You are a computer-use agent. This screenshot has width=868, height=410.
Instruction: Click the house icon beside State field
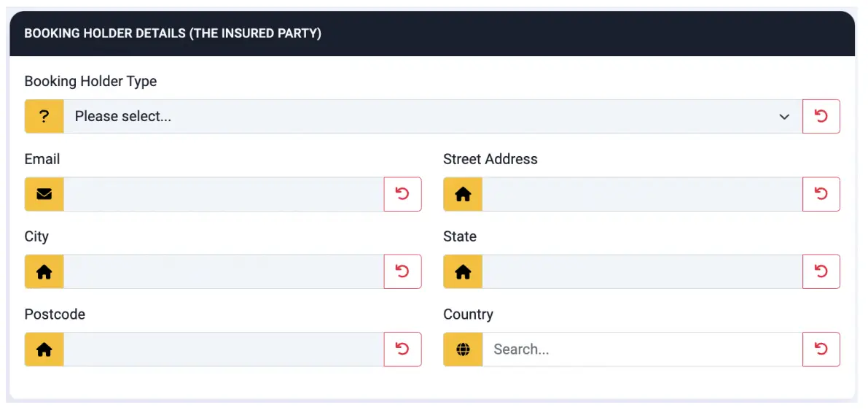coord(463,271)
